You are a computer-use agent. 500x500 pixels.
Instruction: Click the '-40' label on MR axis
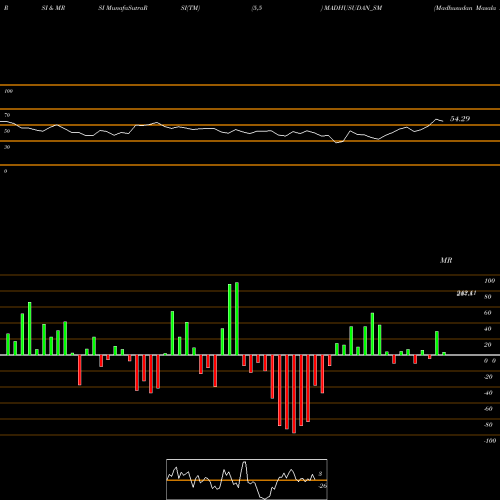pyautogui.click(x=488, y=393)
